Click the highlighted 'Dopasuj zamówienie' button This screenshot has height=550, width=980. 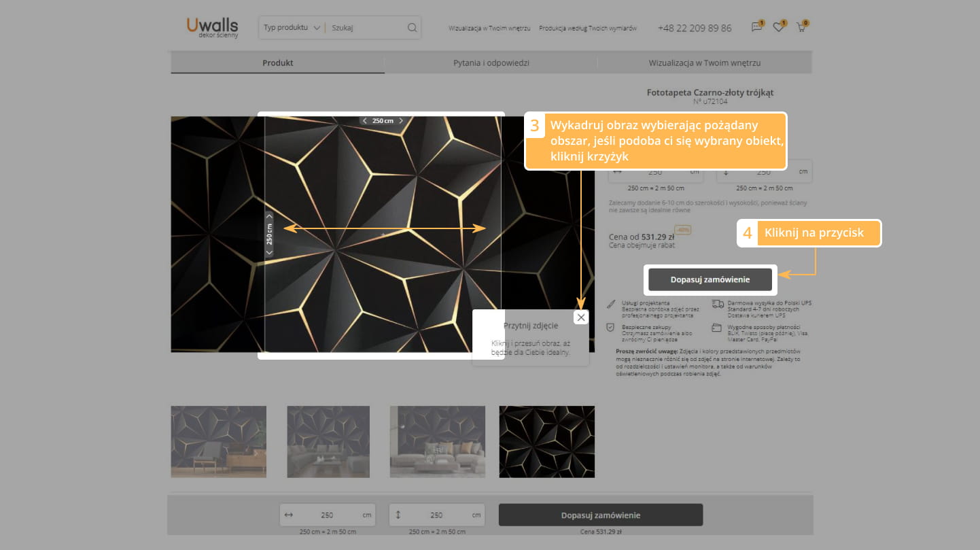tap(710, 279)
